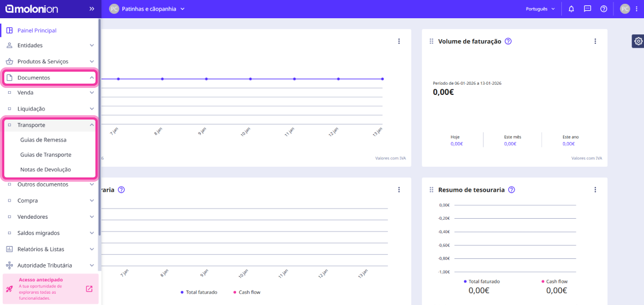The height and width of the screenshot is (305, 644).
Task: Toggle Total faturado legend in treasury summary
Action: [x=481, y=281]
